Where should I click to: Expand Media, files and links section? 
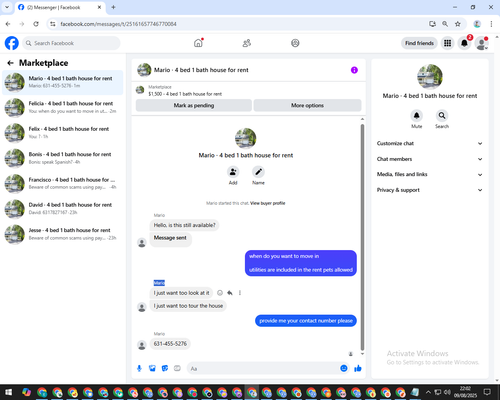click(x=430, y=174)
